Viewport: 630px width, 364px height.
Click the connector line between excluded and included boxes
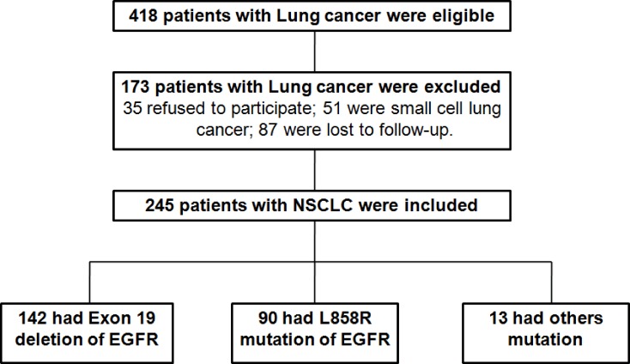click(315, 170)
